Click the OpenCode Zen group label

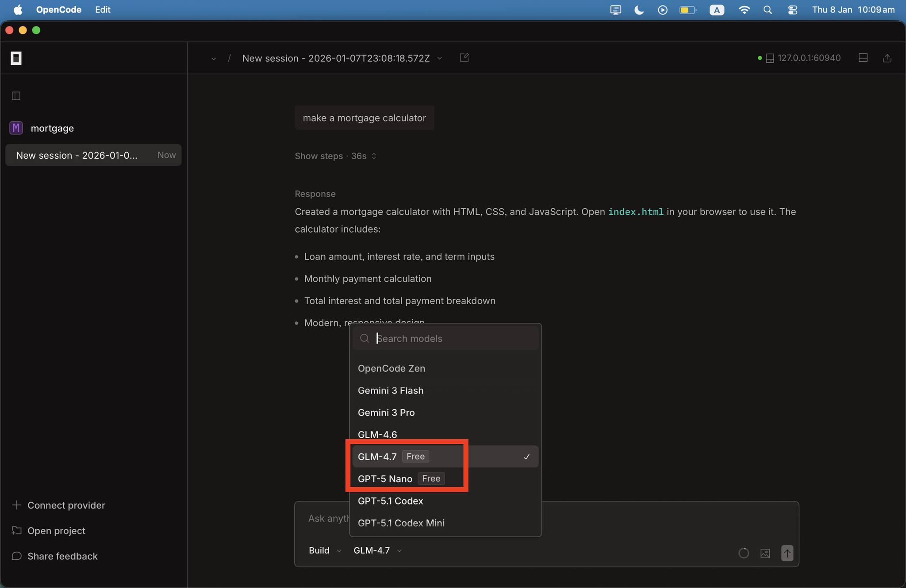click(392, 368)
